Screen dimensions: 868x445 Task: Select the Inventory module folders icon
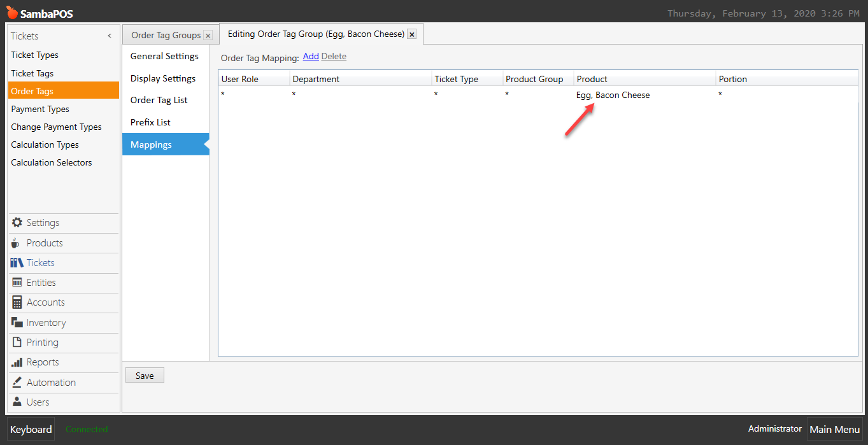(x=17, y=322)
